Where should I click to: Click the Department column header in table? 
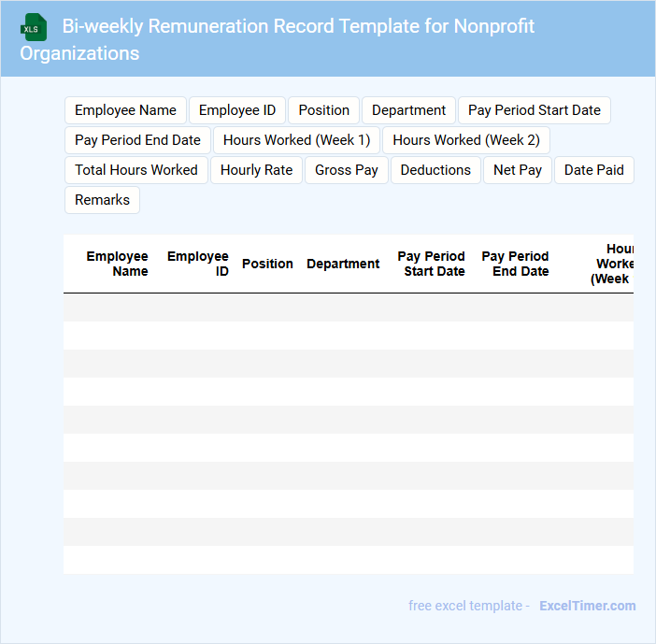point(343,264)
